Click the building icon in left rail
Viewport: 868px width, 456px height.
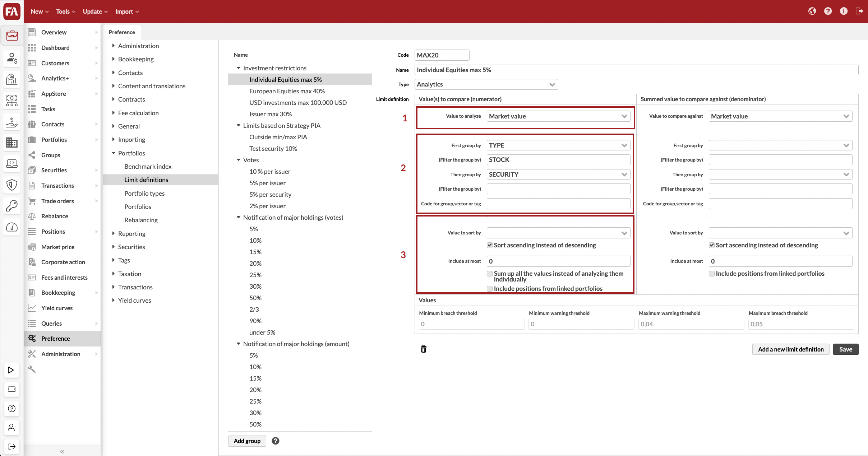coord(12,143)
